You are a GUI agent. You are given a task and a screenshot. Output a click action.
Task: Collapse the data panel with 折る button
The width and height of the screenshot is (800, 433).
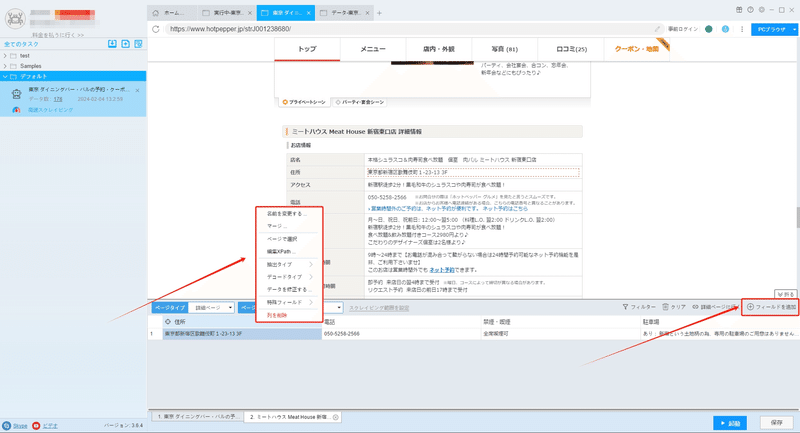785,294
